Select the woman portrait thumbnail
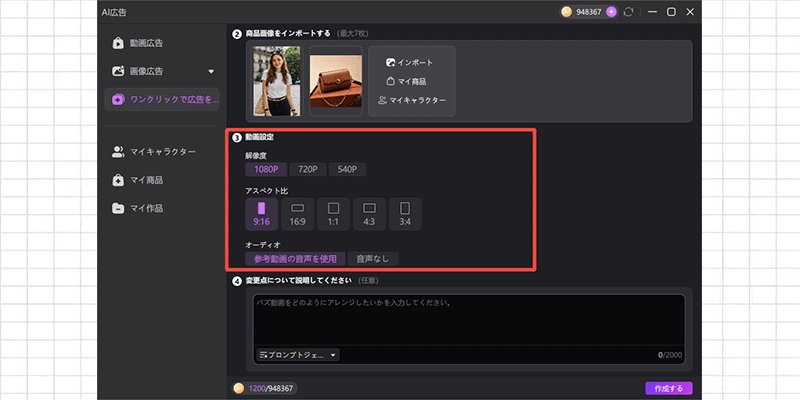Screen dimensions: 800x400 coord(277,81)
